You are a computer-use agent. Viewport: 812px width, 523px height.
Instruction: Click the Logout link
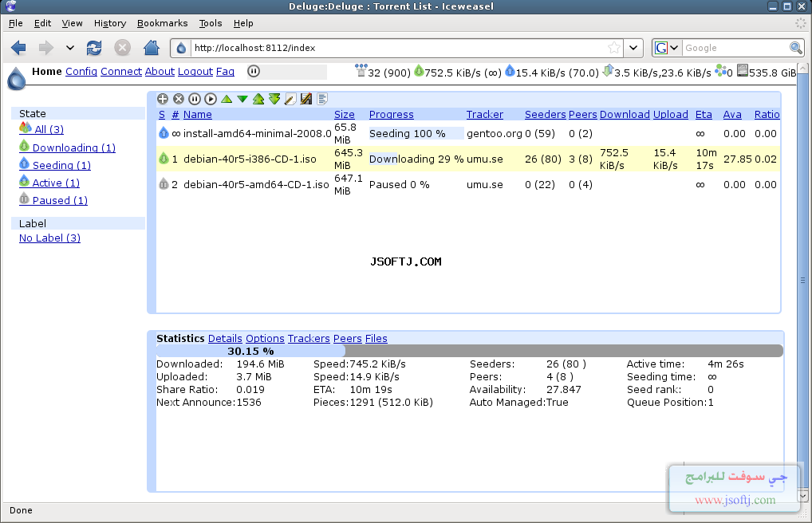pos(195,72)
